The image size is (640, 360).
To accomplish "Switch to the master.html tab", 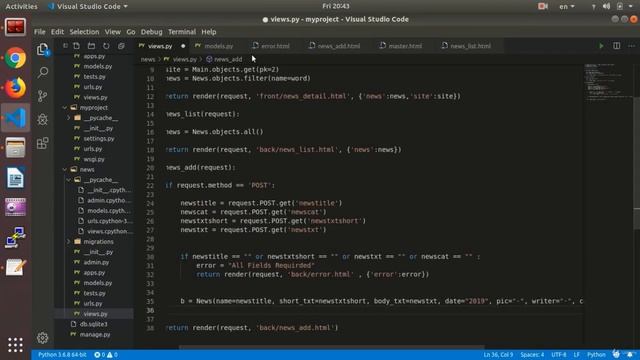I will 404,46.
